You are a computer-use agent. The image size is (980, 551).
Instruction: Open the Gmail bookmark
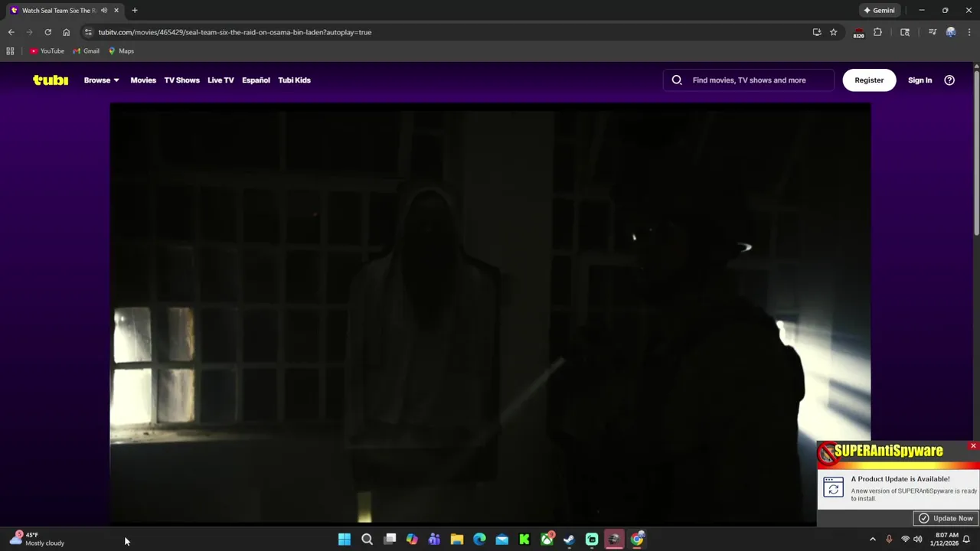(x=86, y=51)
